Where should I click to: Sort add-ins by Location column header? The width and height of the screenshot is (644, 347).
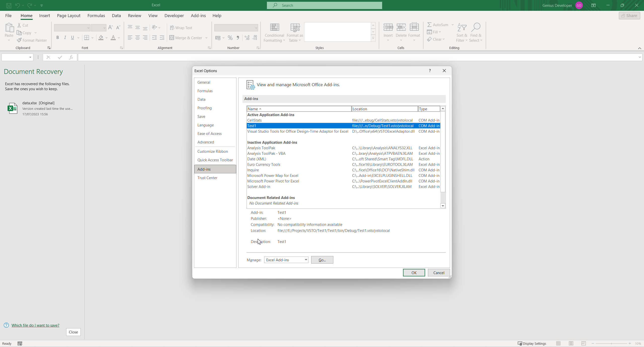pyautogui.click(x=384, y=109)
